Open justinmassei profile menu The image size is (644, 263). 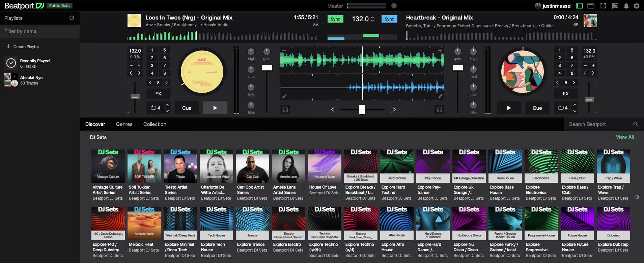coord(553,6)
